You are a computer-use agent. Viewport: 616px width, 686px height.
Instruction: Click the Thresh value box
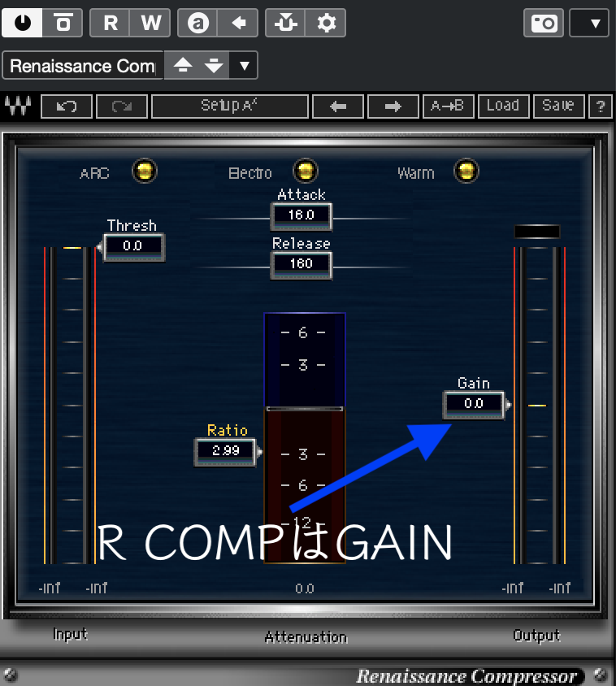point(133,247)
